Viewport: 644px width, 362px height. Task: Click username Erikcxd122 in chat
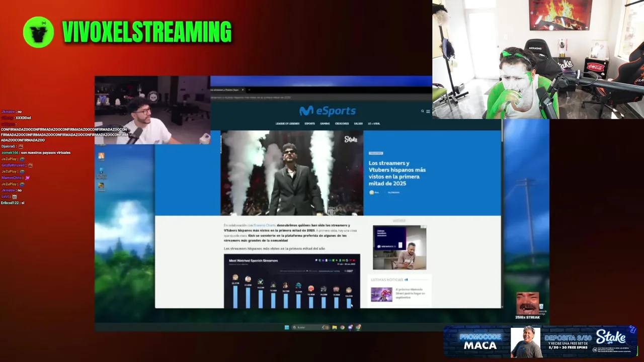pyautogui.click(x=10, y=203)
